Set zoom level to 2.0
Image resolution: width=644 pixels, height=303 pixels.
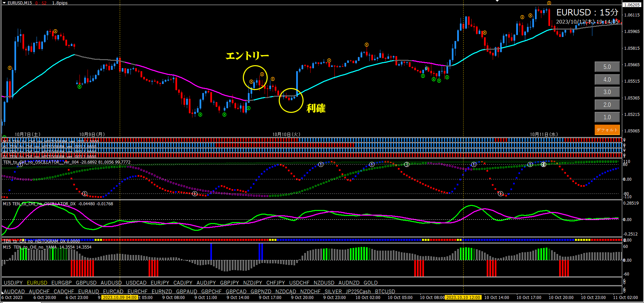pos(607,105)
